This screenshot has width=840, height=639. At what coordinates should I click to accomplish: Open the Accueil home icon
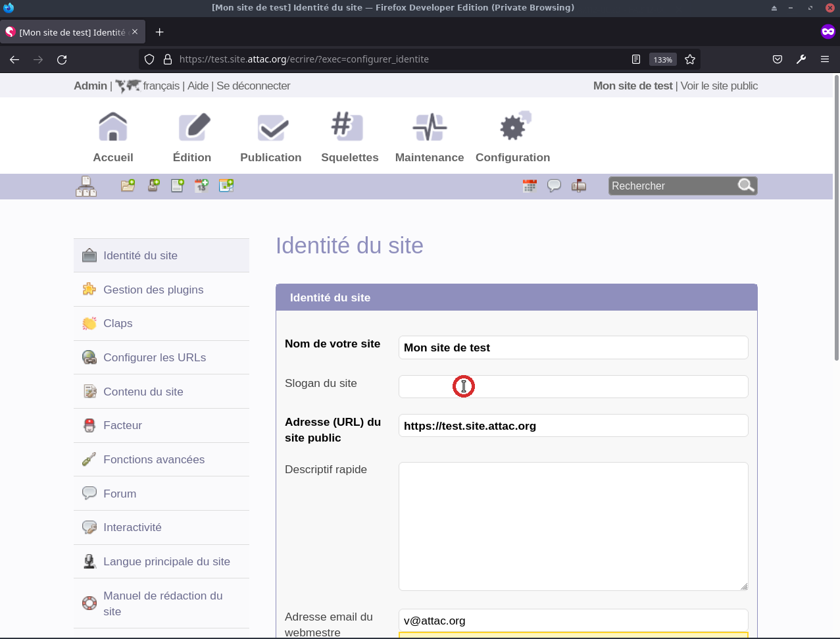(x=113, y=127)
